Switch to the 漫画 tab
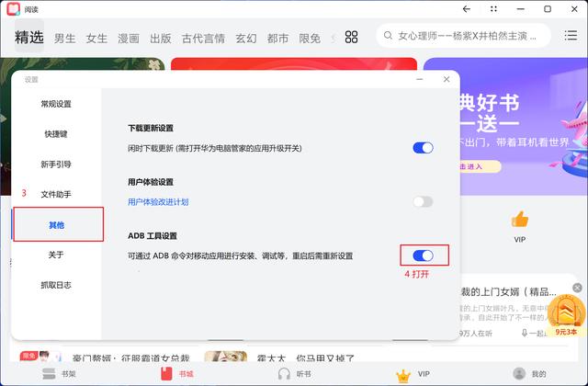This screenshot has height=386, width=588. tap(129, 39)
